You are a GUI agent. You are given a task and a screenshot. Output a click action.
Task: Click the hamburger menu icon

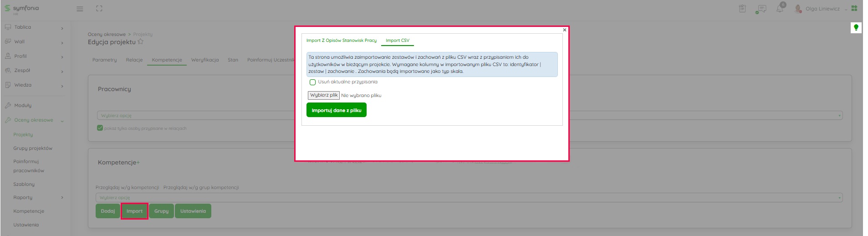tap(80, 9)
